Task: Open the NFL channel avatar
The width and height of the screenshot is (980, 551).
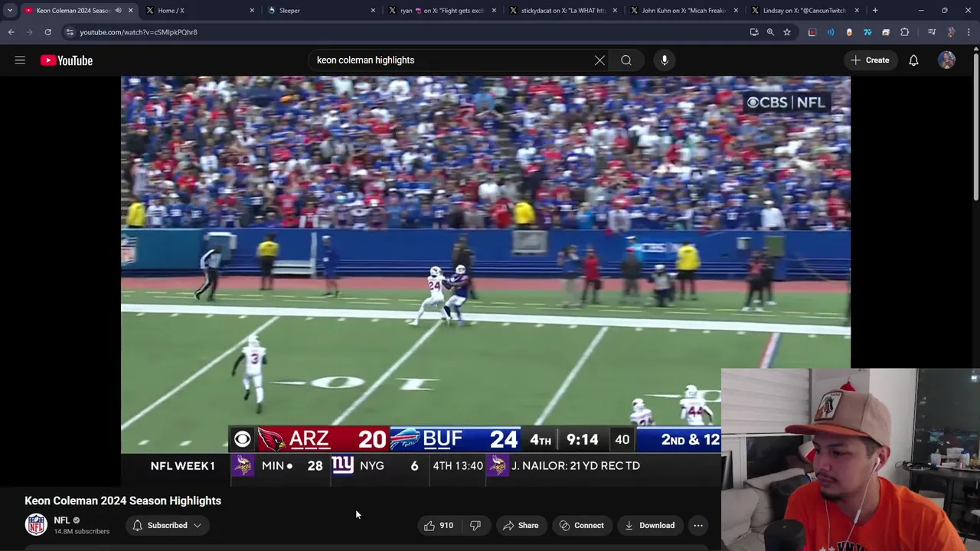Action: coord(36,524)
